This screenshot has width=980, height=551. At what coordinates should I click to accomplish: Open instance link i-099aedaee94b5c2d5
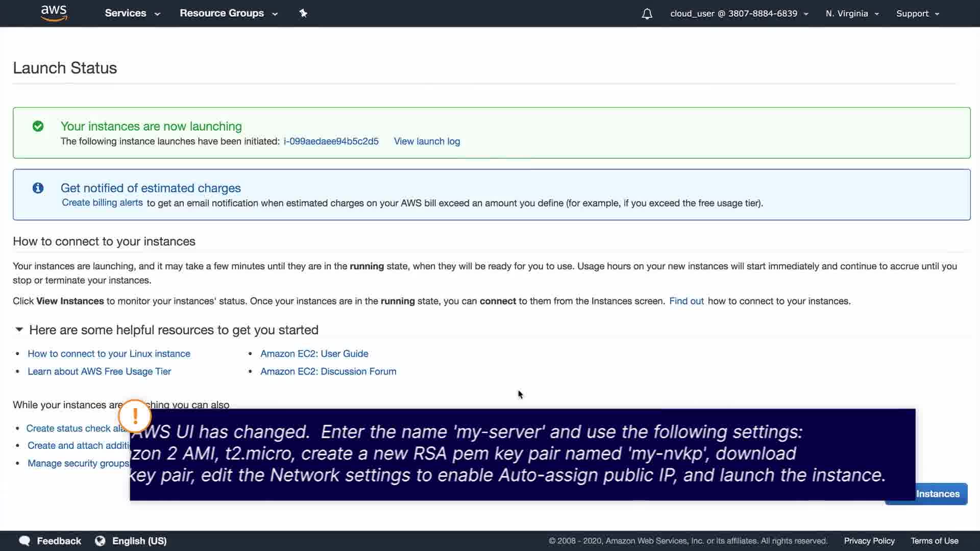coord(331,141)
